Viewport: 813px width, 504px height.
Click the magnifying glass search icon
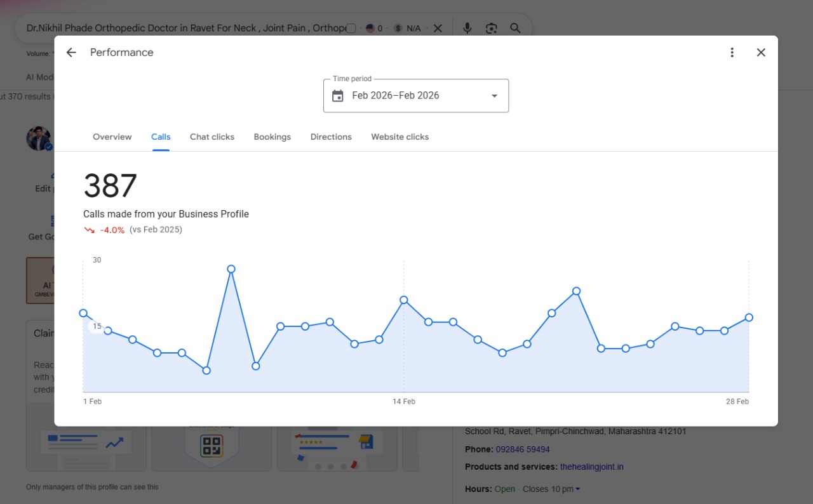(x=515, y=28)
